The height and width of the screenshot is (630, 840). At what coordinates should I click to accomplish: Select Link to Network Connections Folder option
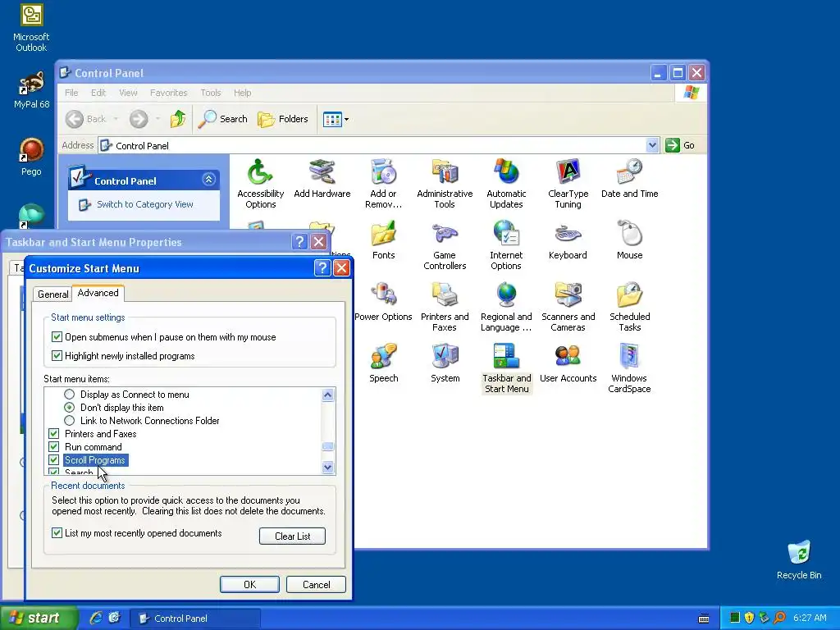pos(69,421)
